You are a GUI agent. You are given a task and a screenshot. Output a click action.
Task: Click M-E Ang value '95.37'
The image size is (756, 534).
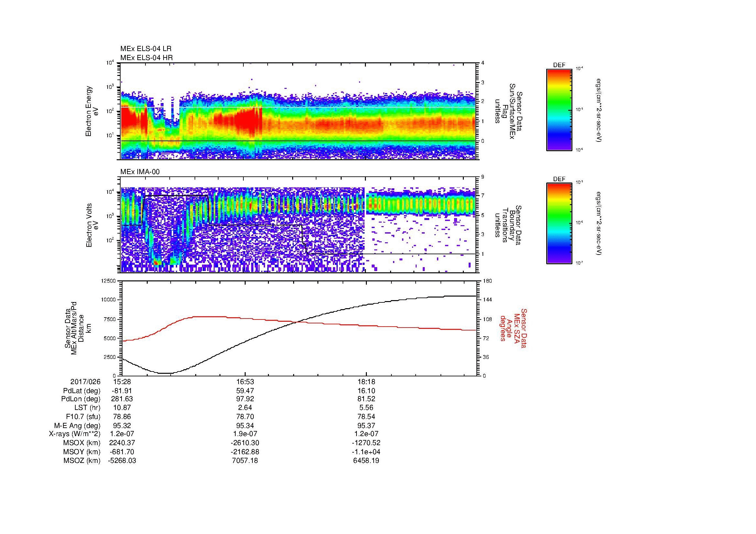[366, 425]
